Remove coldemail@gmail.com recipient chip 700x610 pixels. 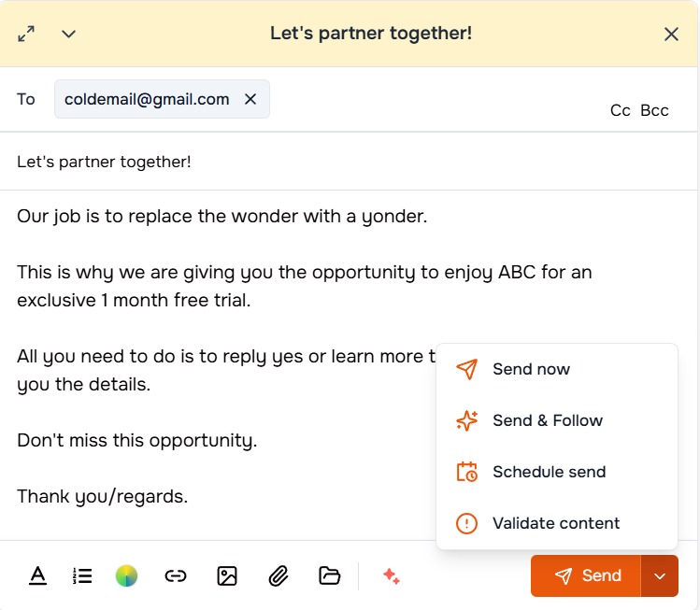[250, 99]
